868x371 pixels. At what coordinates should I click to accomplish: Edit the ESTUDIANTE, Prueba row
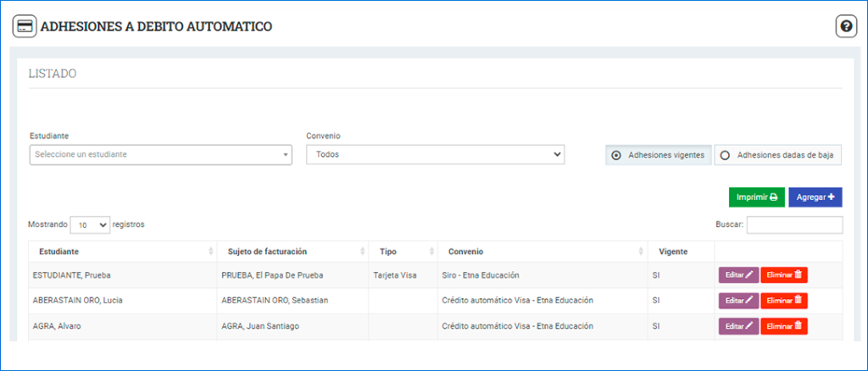[738, 275]
